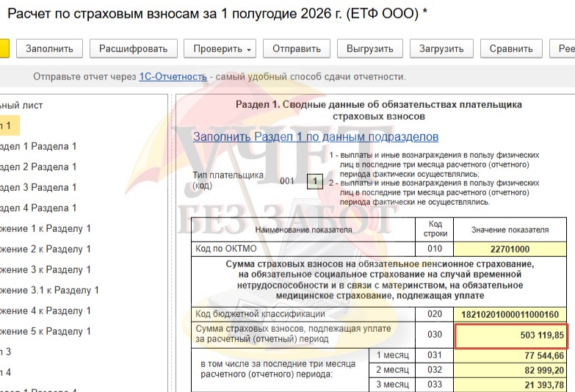Screen dimensions: 575x392
Task: Open Подраздел 1 Раздела 1 in the tree
Action: point(38,146)
